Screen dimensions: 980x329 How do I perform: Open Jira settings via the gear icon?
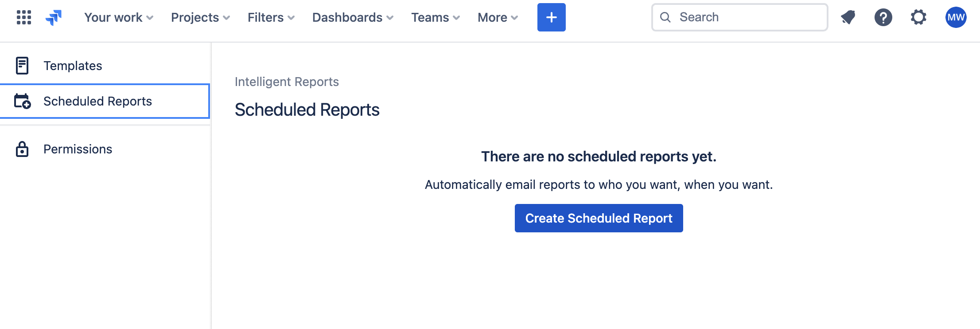tap(918, 17)
